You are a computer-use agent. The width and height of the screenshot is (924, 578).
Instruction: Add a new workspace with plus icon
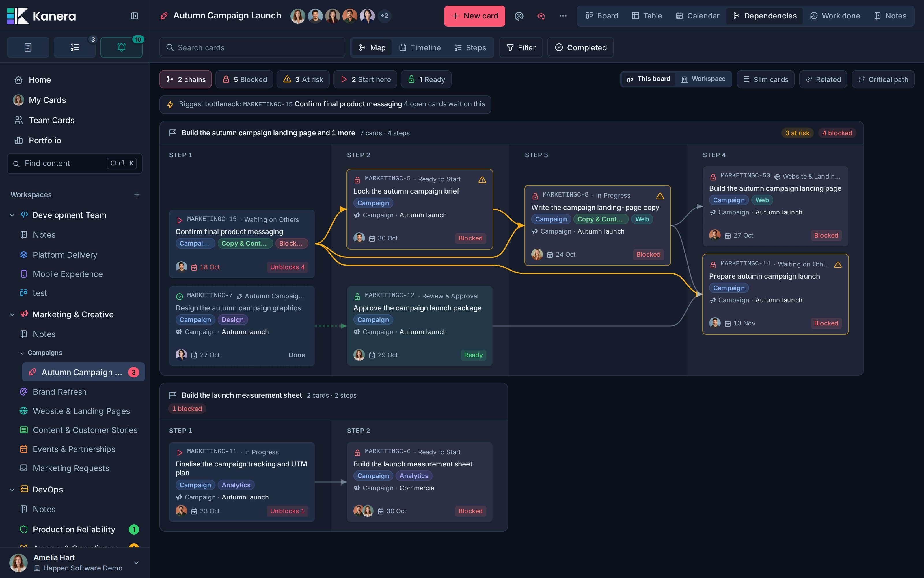pyautogui.click(x=137, y=195)
